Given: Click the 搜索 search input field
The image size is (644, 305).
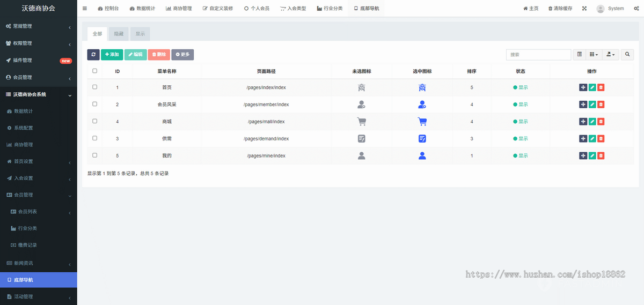Looking at the screenshot, I should 538,55.
